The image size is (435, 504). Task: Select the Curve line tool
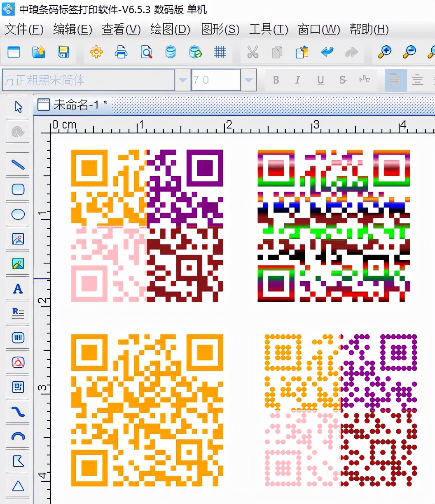(18, 412)
